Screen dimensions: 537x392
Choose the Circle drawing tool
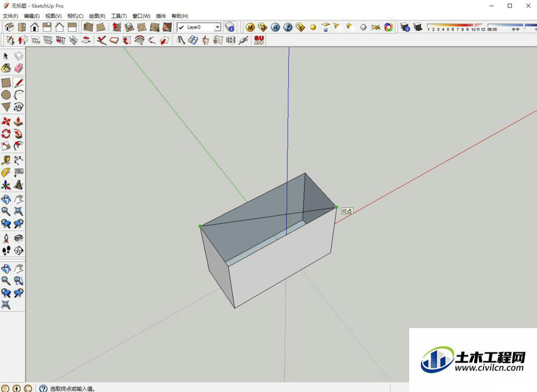(6, 95)
